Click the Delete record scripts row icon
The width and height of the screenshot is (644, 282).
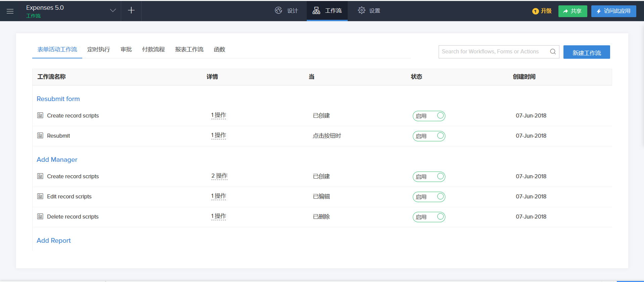40,217
